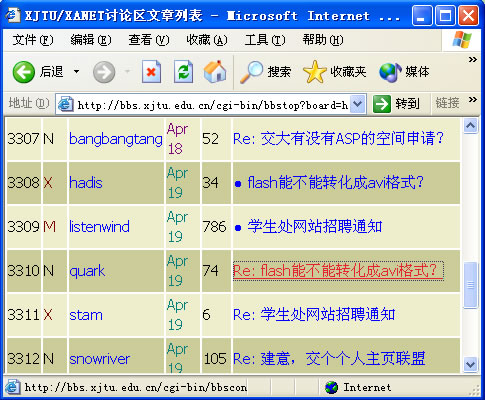
Task: Click the green Back arrow icon
Action: pyautogui.click(x=23, y=72)
